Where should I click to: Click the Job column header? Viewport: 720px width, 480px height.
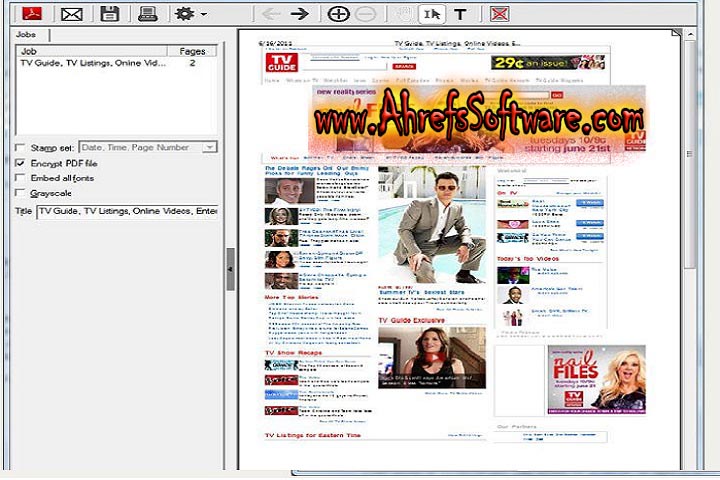click(x=91, y=51)
